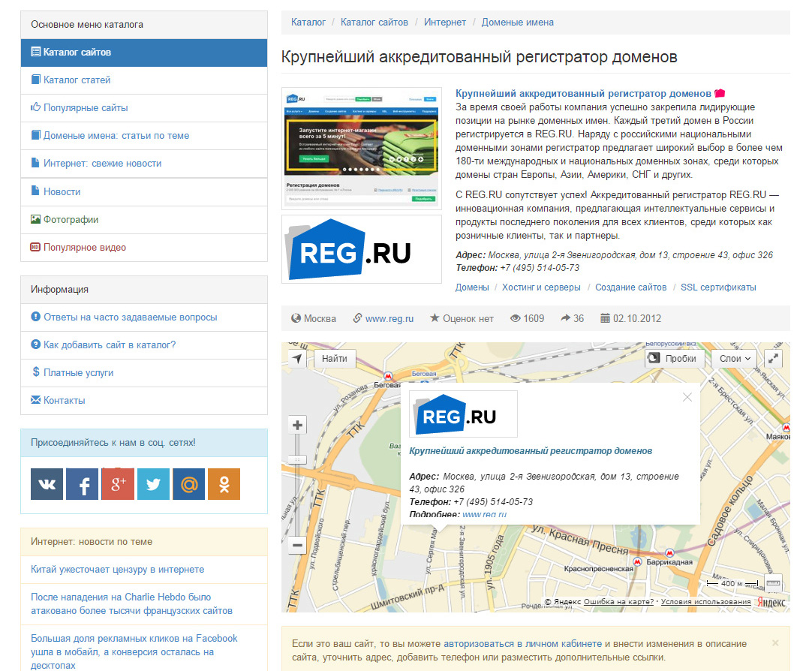The width and height of the screenshot is (812, 671).
Task: Click the Facebook social icon
Action: click(82, 484)
